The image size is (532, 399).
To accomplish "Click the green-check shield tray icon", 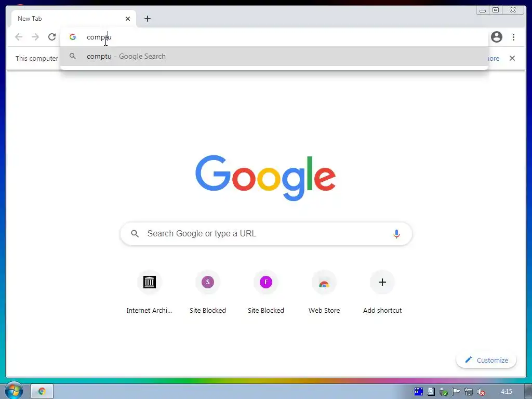I will point(443,392).
